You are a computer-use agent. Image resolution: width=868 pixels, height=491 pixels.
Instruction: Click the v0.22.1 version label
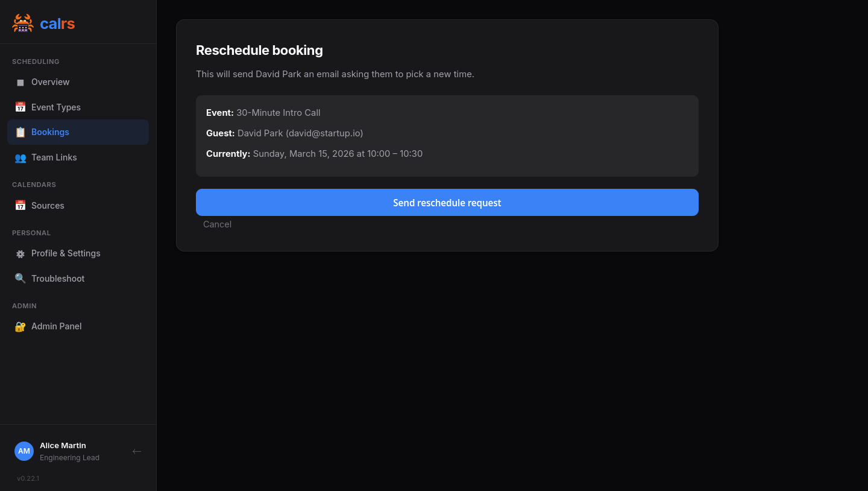pyautogui.click(x=28, y=478)
